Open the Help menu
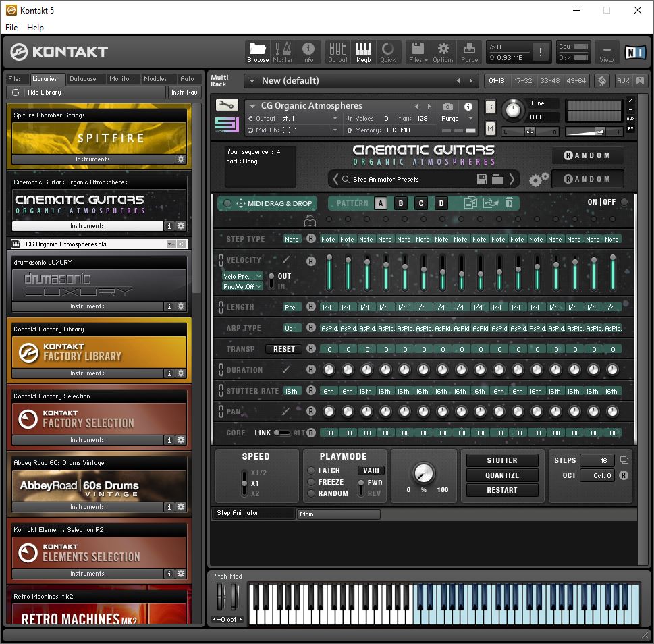 (x=35, y=28)
